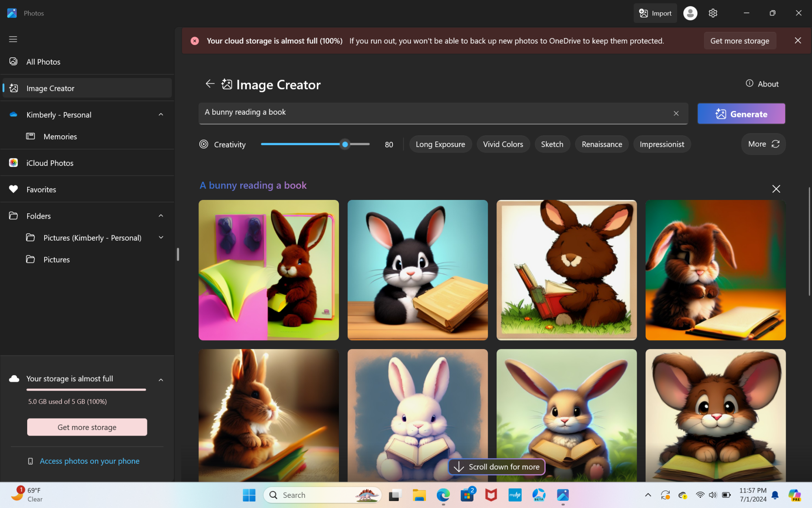Clear the prompt text with X icon

pos(676,113)
